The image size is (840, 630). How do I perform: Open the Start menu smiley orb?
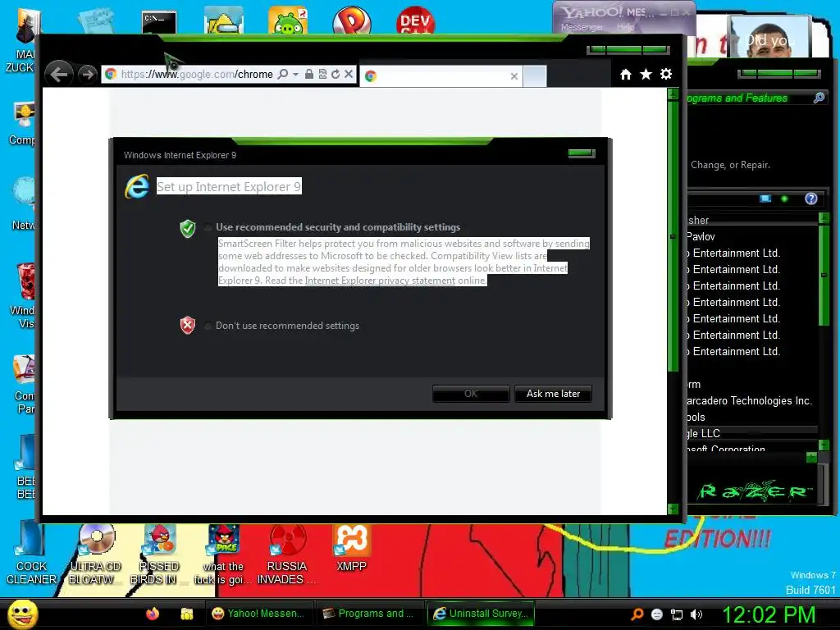point(22,614)
